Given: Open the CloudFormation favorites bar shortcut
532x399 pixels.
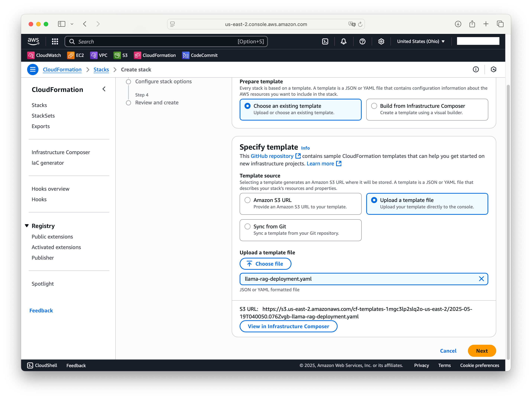Looking at the screenshot, I should click(155, 55).
